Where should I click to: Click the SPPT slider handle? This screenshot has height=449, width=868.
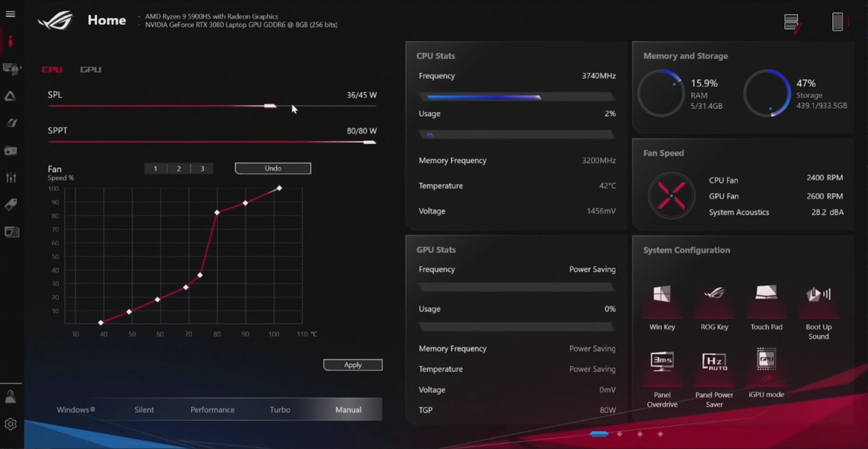369,142
